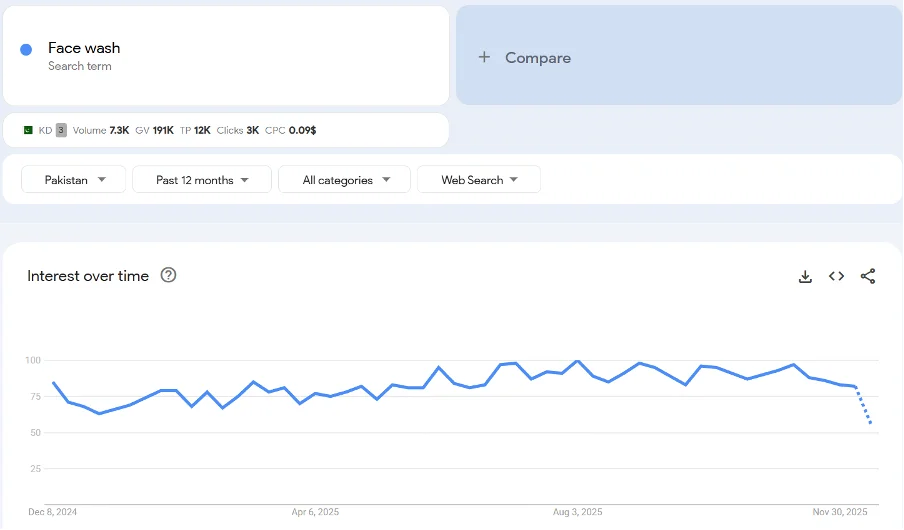Image resolution: width=904 pixels, height=530 pixels.
Task: Click the Pakistan dropdown arrow
Action: (102, 180)
